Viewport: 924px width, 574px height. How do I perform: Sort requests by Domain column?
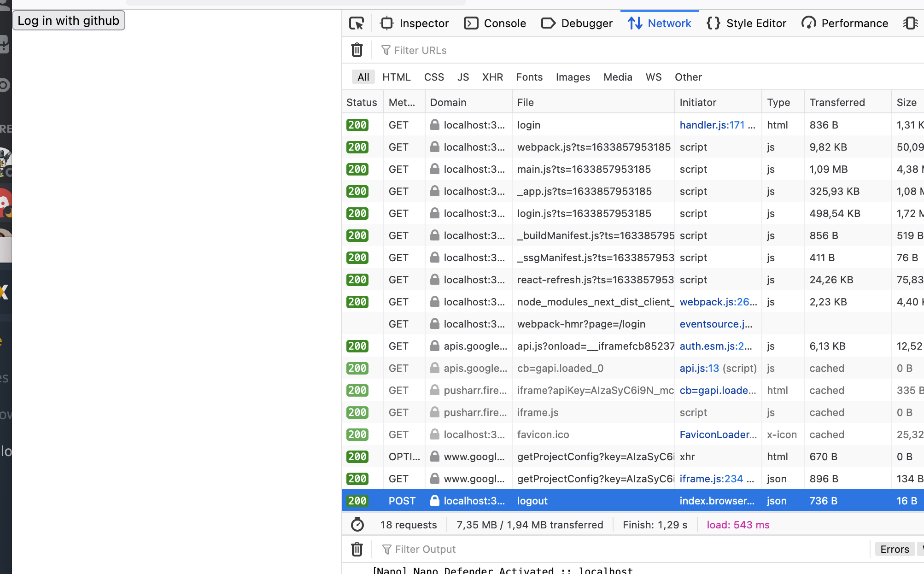coord(448,102)
